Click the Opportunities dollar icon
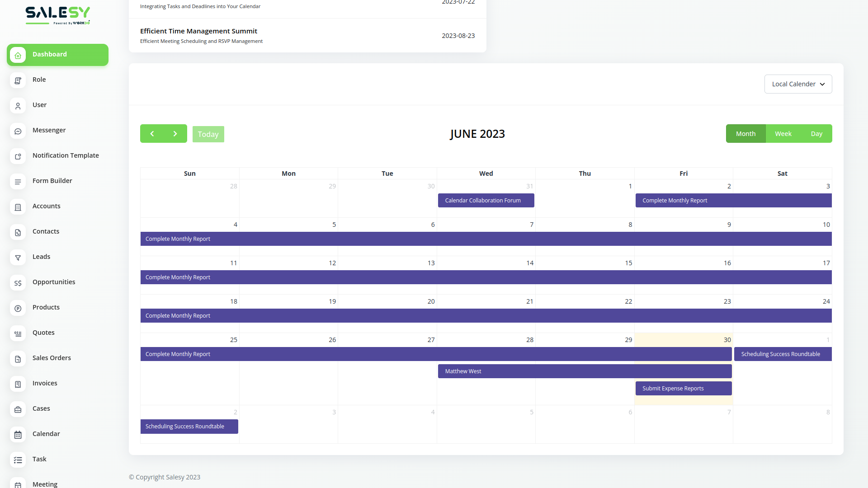The height and width of the screenshot is (488, 868). click(x=18, y=283)
